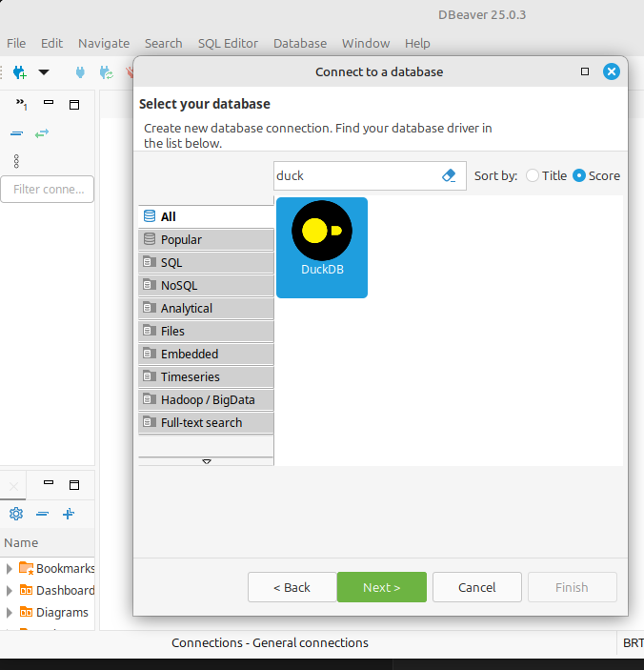Click the project settings gear icon
This screenshot has width=644, height=670.
(x=16, y=514)
